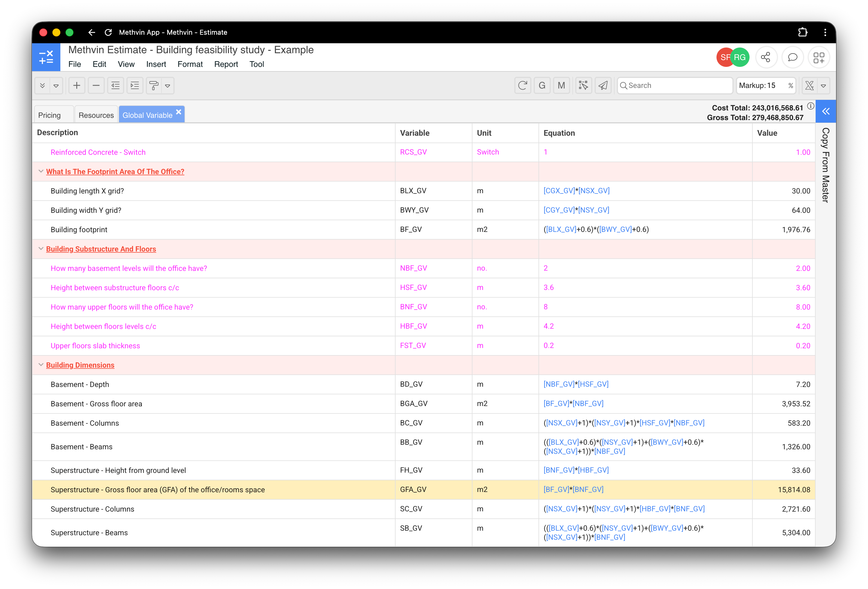Collapse side panel with double-arrow button
Screen dimensions: 868x589
tap(826, 111)
